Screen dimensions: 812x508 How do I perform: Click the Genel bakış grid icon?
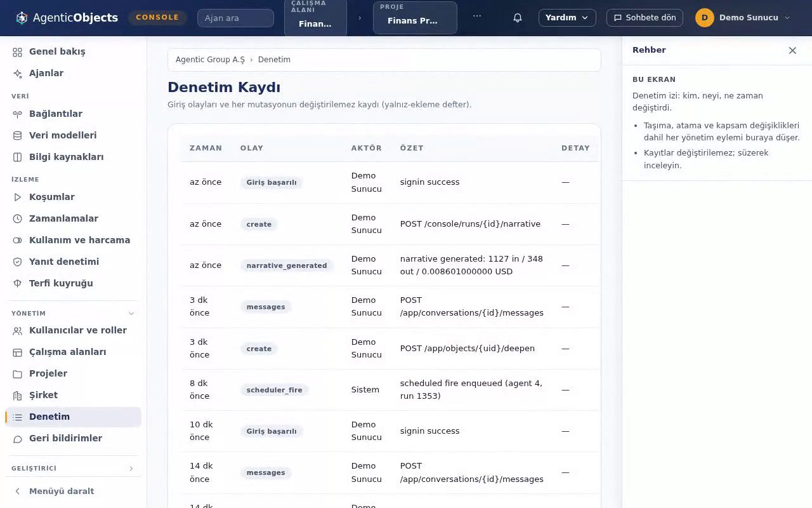[18, 52]
